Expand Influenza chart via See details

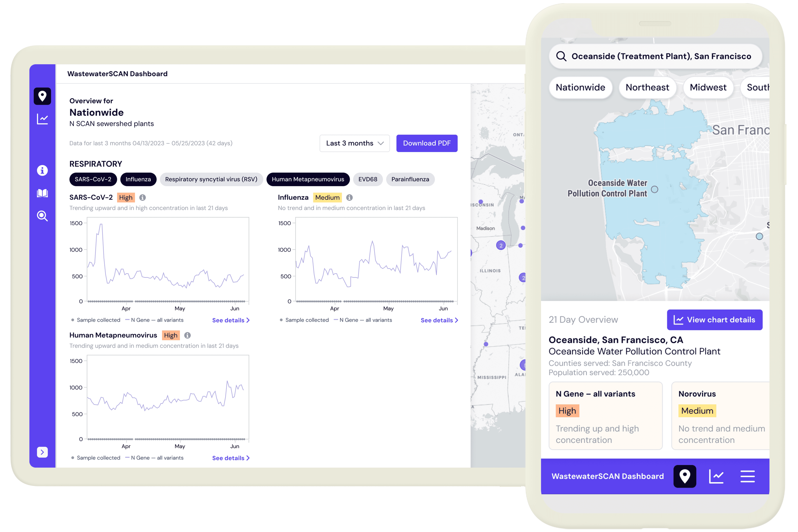point(439,320)
